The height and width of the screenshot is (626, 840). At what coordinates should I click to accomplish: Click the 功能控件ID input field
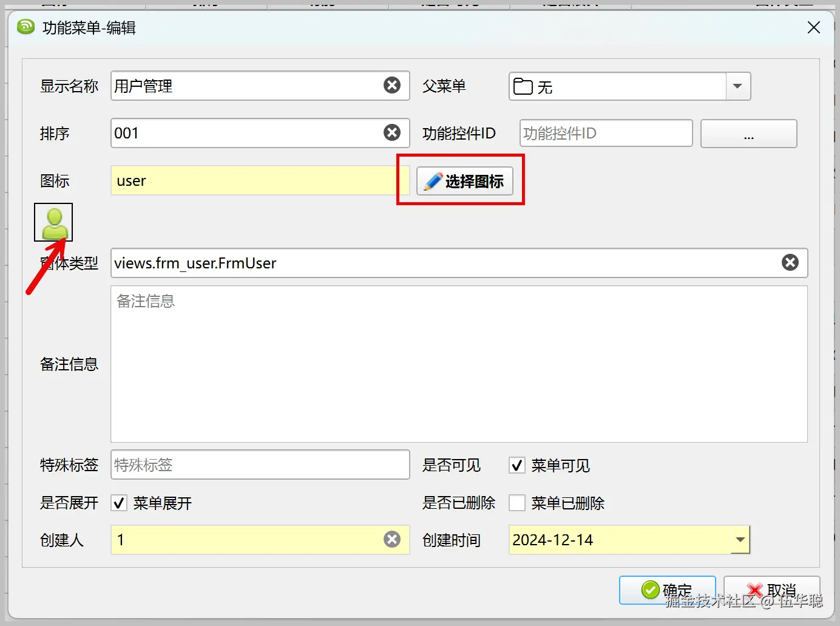tap(606, 133)
